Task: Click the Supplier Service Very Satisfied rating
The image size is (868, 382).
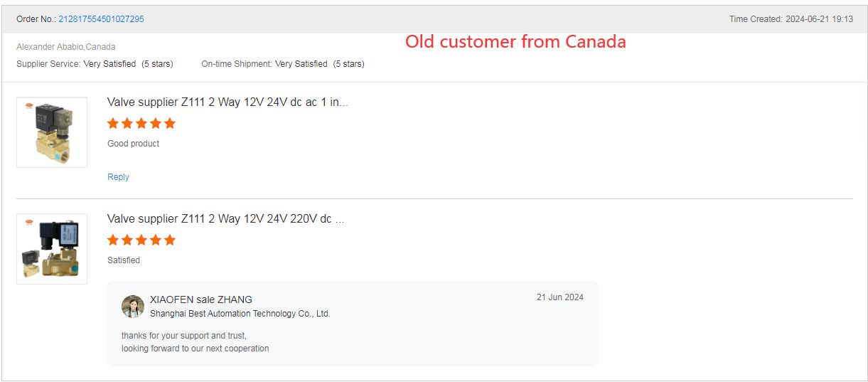Action: point(95,64)
